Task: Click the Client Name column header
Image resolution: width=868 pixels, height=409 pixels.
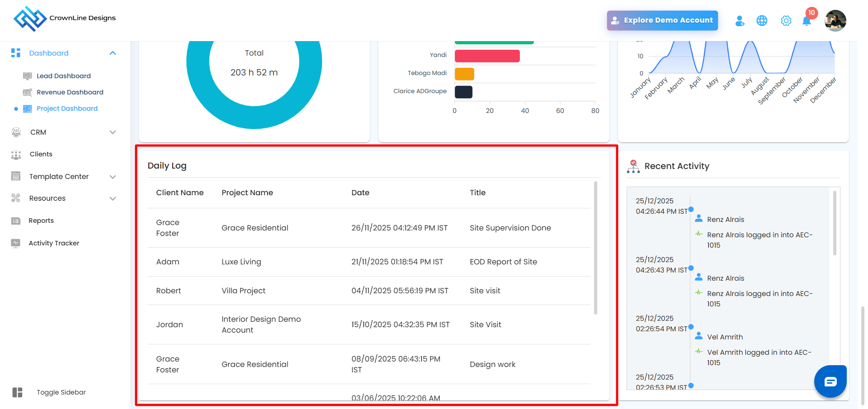Action: click(x=180, y=193)
